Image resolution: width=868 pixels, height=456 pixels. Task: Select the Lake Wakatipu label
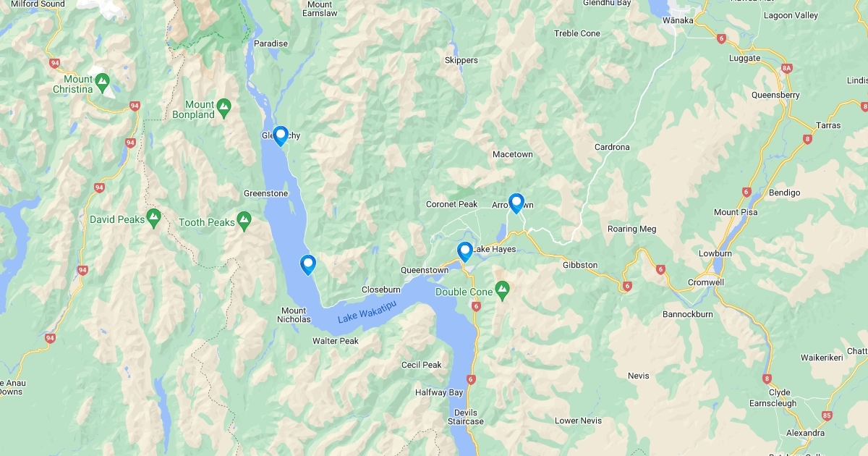[x=367, y=316]
